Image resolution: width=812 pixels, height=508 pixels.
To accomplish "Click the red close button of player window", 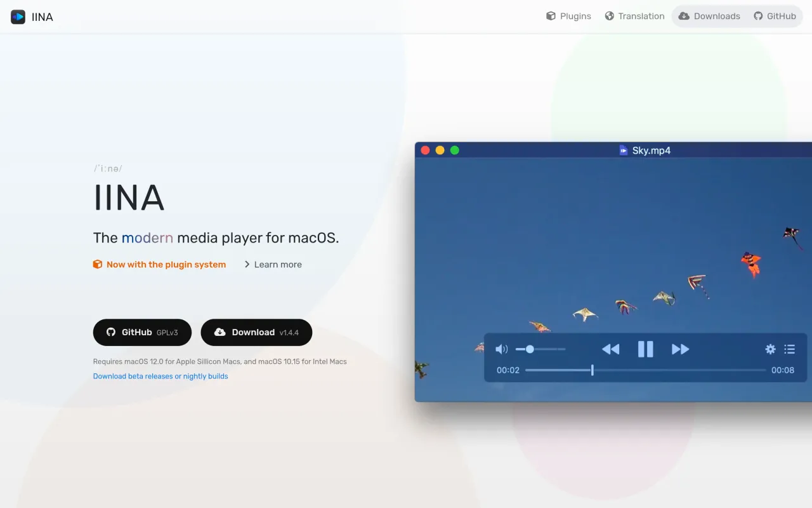I will (x=426, y=150).
